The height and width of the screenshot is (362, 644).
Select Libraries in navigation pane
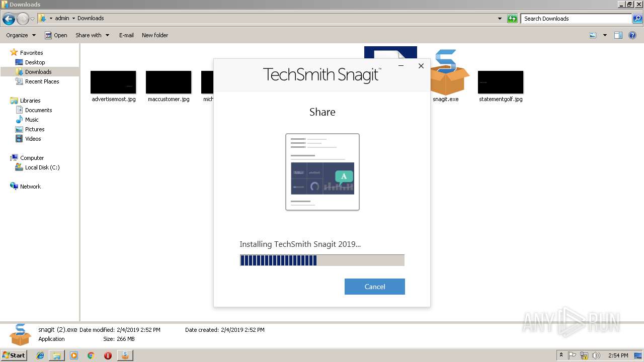pyautogui.click(x=30, y=101)
